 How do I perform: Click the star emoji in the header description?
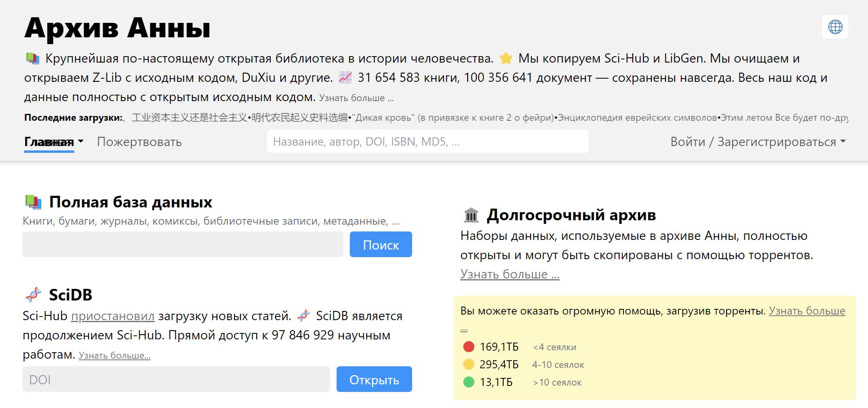click(506, 59)
